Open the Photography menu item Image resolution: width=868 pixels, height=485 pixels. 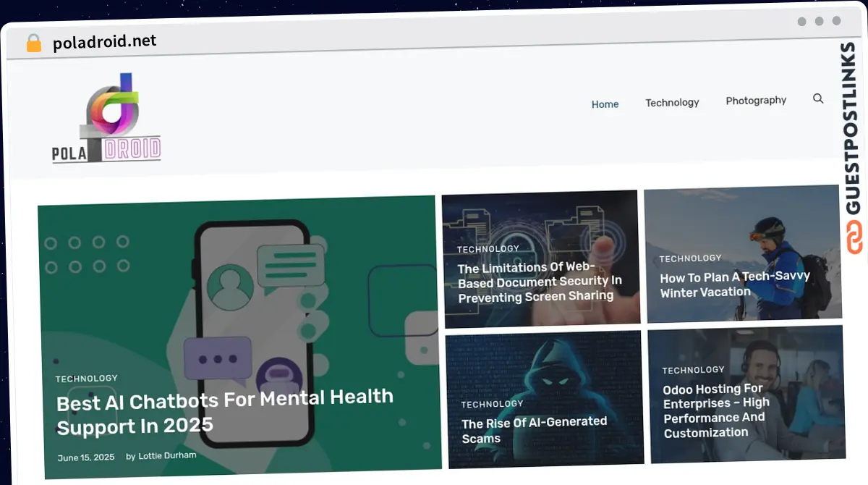click(x=756, y=101)
